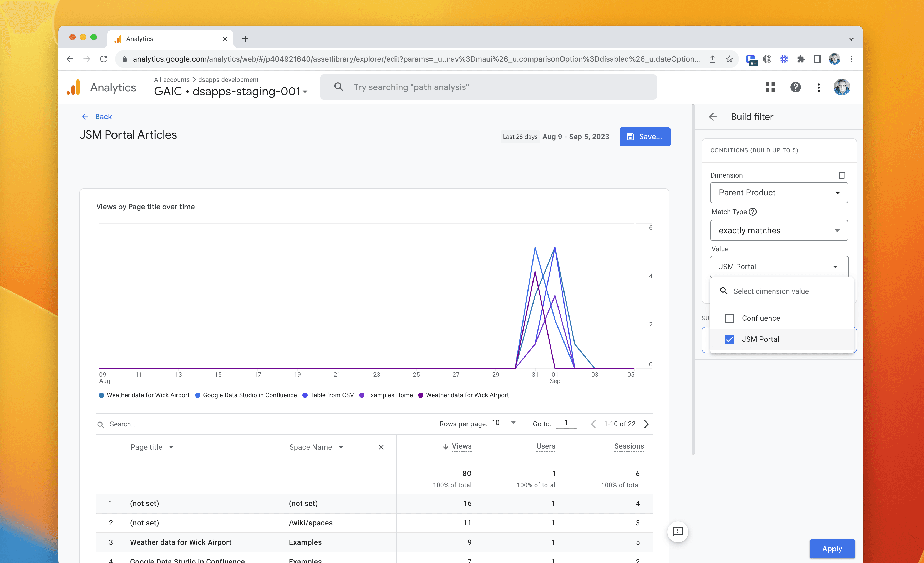The height and width of the screenshot is (563, 924).
Task: Click the snowflake-shaped extension icon
Action: 784,59
